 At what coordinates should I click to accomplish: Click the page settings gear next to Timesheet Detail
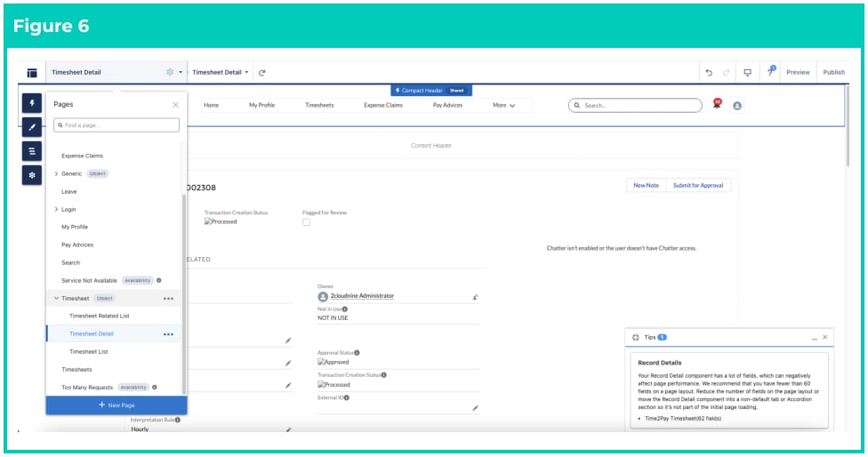170,72
